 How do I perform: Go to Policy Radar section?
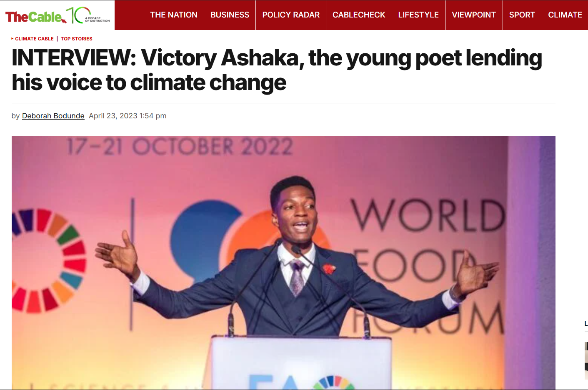click(291, 15)
